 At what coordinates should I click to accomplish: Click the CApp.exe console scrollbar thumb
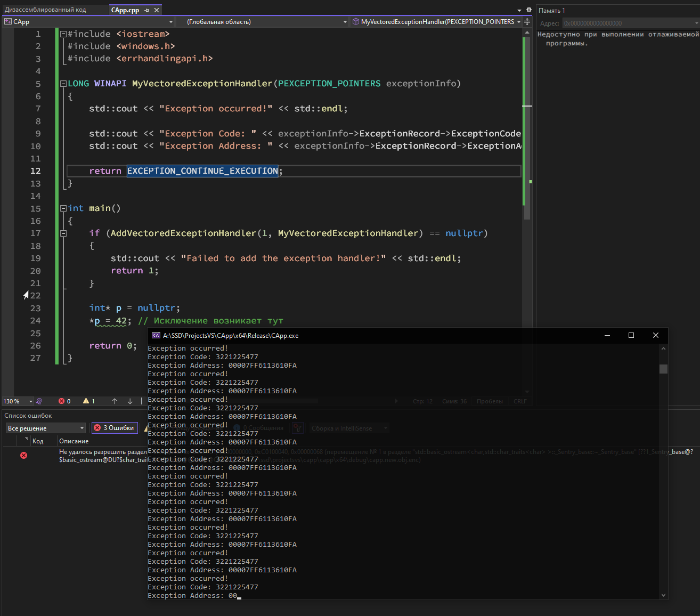point(663,369)
